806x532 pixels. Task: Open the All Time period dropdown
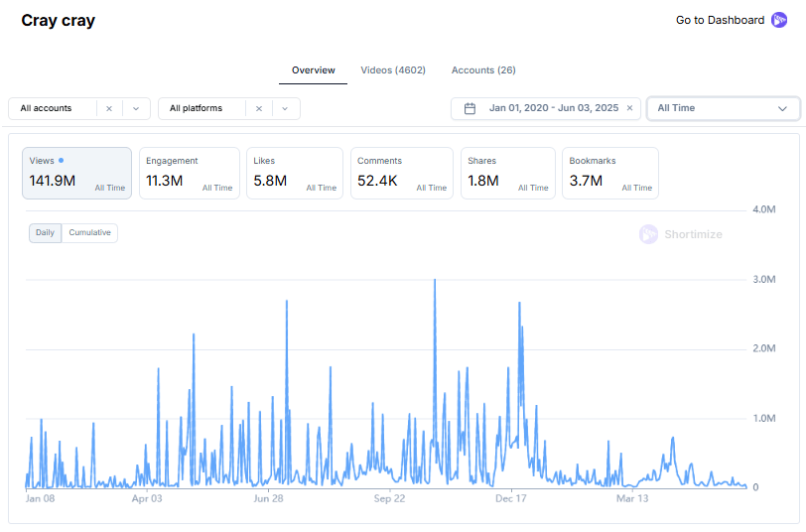tap(722, 108)
